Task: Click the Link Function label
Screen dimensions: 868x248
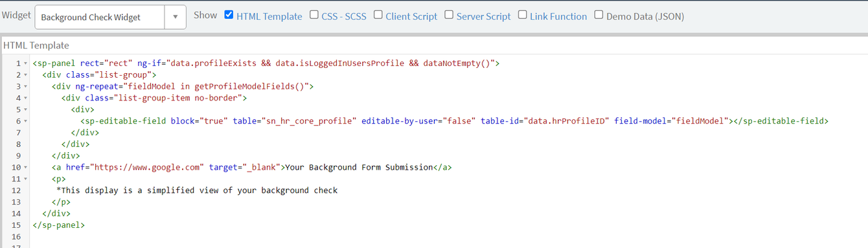Action: 558,16
